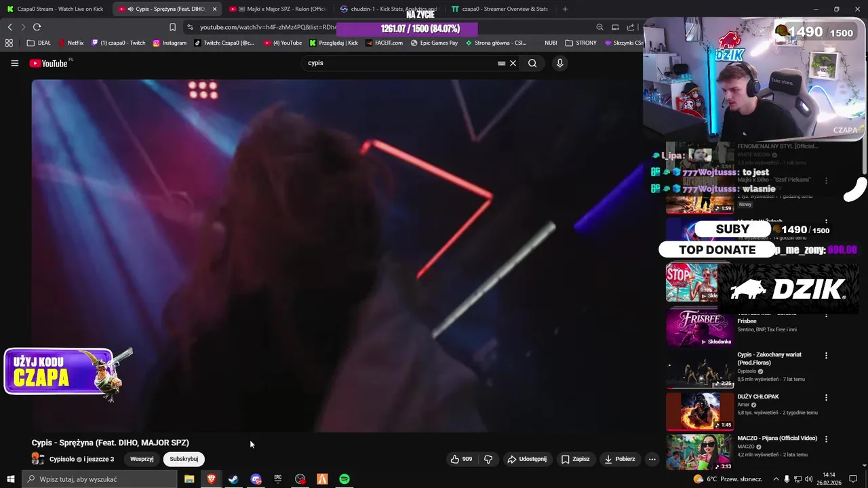Open the 'Strona główna - CSI' bookmark
Viewport: 868px width, 488px height.
(496, 43)
